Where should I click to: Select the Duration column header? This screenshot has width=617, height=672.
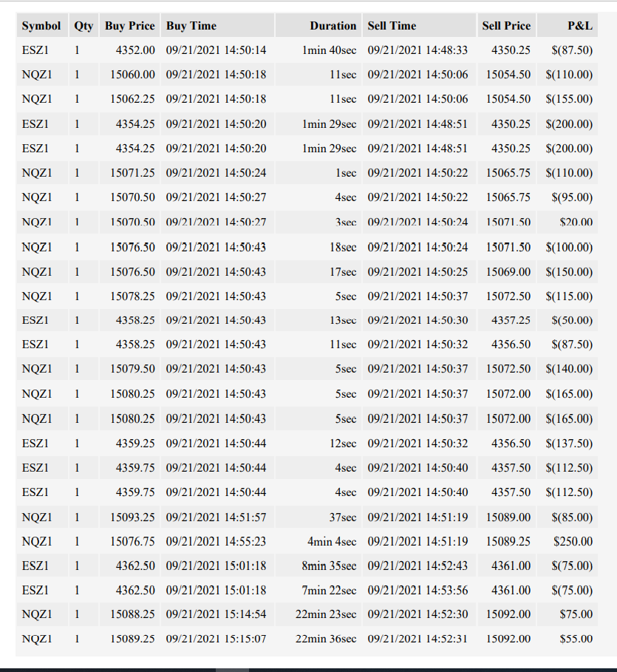[x=318, y=26]
